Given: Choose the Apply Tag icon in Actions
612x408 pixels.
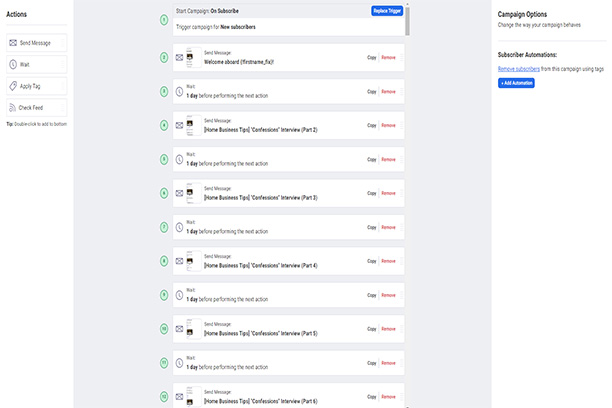Looking at the screenshot, I should pos(12,86).
